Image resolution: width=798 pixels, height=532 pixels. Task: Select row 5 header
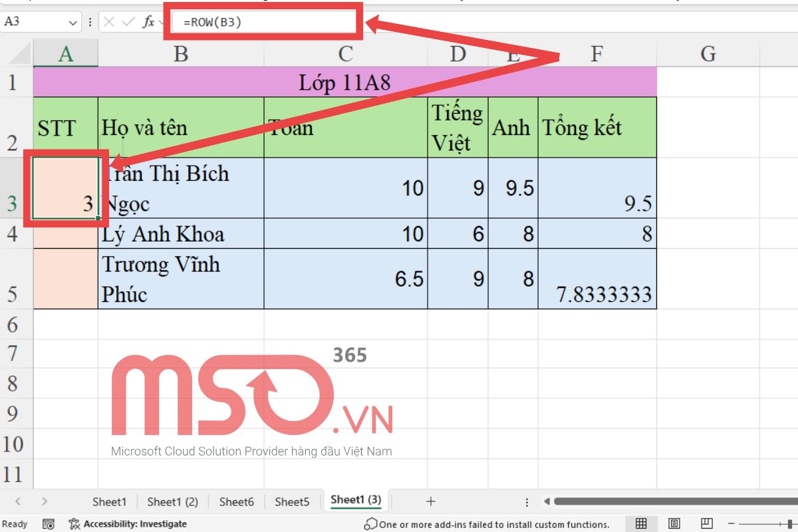point(16,279)
